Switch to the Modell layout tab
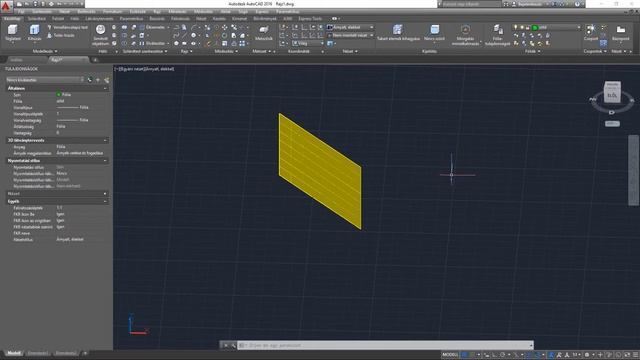This screenshot has height=360, width=640. pos(14,353)
